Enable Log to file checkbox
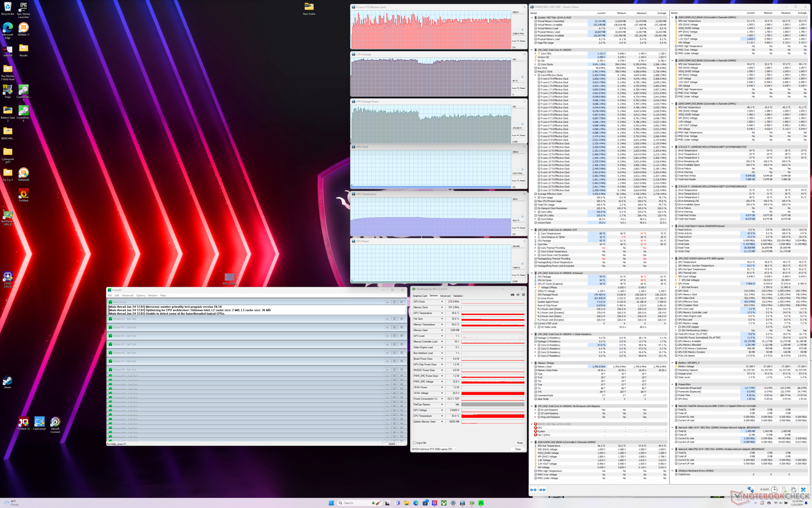The image size is (812, 508). (x=414, y=443)
